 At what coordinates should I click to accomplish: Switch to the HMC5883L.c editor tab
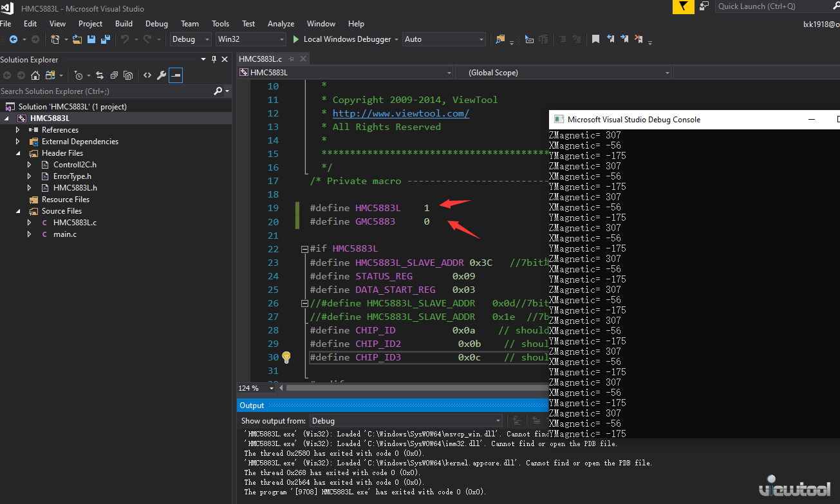point(260,59)
